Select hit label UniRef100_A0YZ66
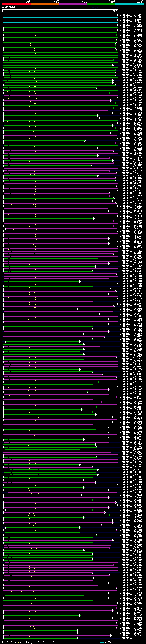Screen dimensions: 146x644 point(131,30)
